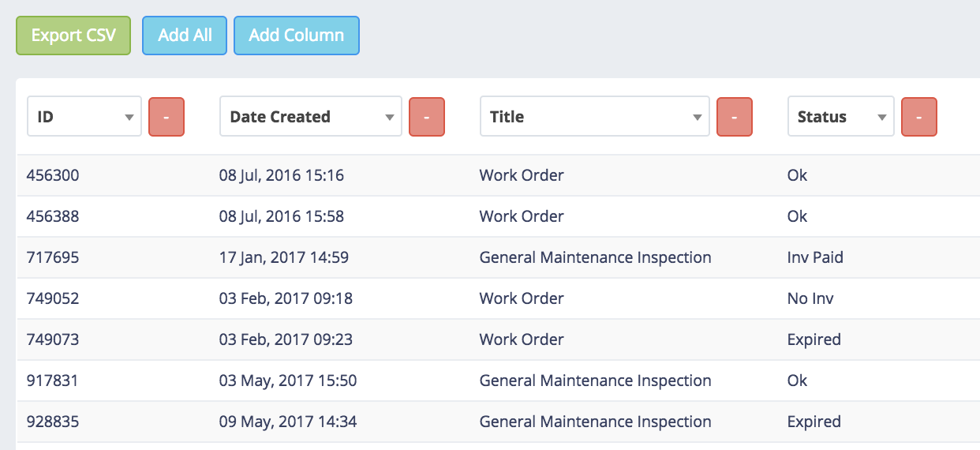Click the Add Column button
The height and width of the screenshot is (450, 980).
point(296,36)
